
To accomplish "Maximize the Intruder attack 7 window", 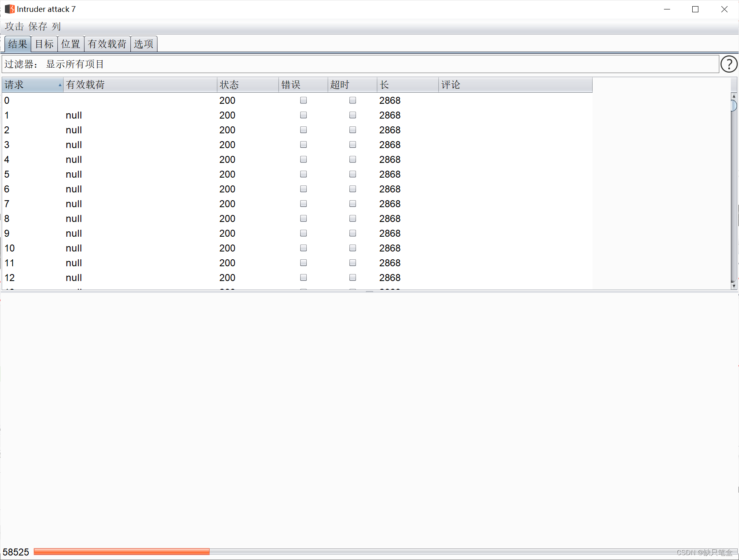I will pyautogui.click(x=695, y=9).
